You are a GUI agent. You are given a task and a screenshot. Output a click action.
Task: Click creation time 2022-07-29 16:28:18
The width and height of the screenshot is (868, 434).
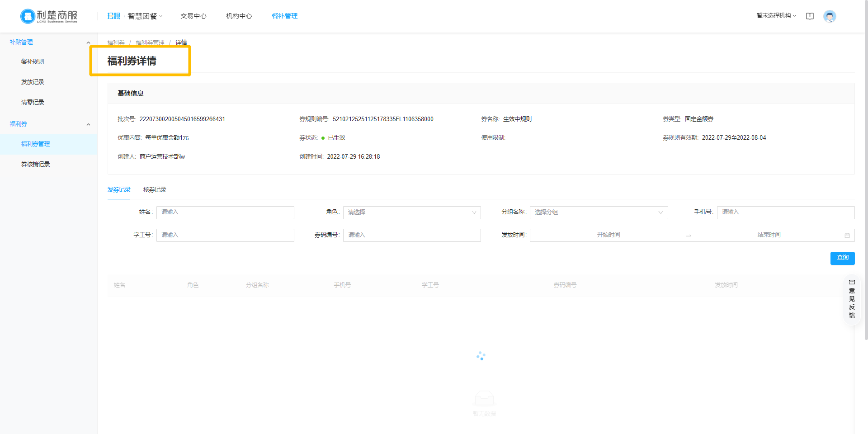pyautogui.click(x=354, y=157)
